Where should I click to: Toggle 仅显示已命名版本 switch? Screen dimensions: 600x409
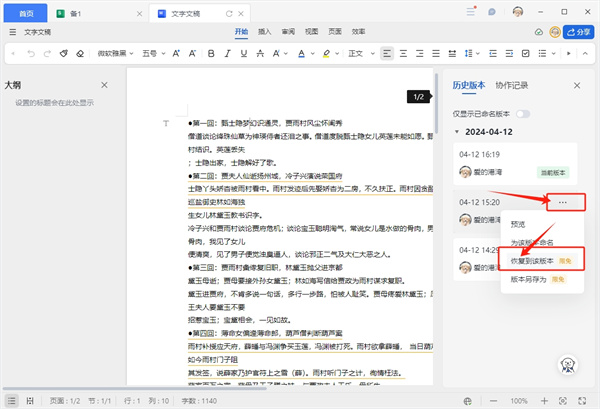point(522,115)
